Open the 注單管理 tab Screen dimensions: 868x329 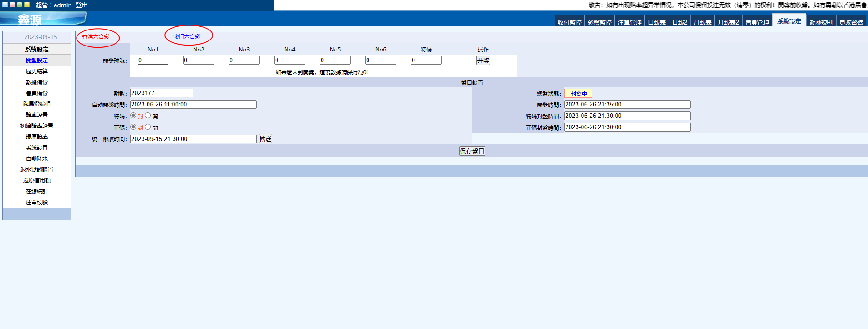coord(630,22)
